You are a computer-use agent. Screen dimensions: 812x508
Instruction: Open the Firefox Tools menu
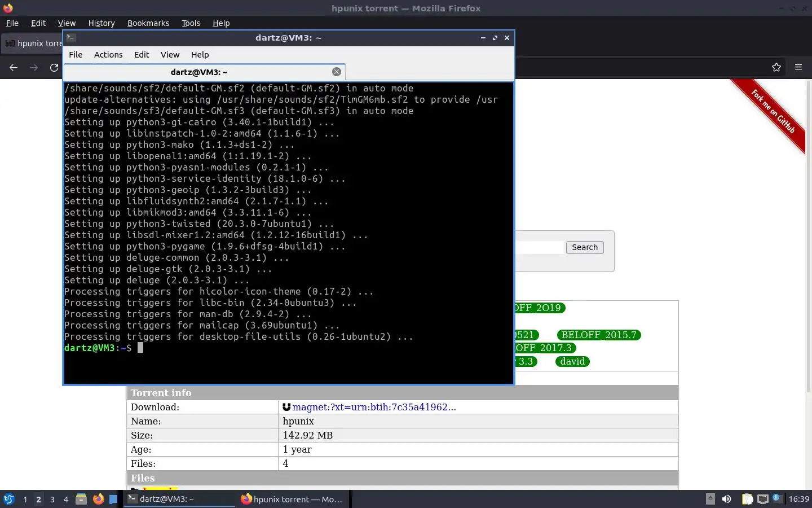(191, 23)
